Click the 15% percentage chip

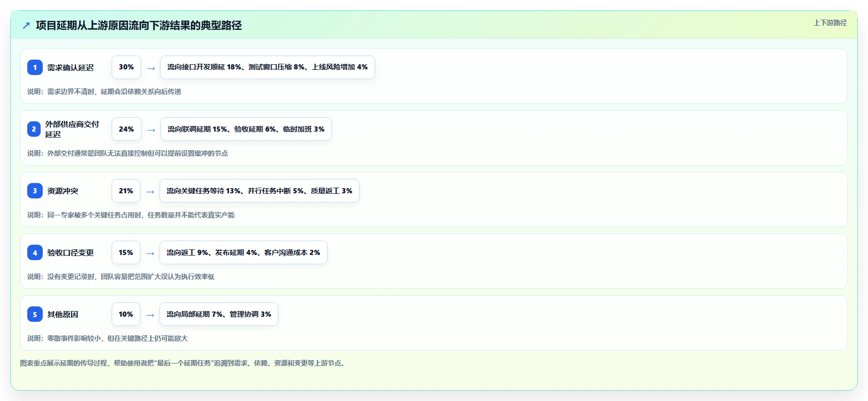point(126,252)
